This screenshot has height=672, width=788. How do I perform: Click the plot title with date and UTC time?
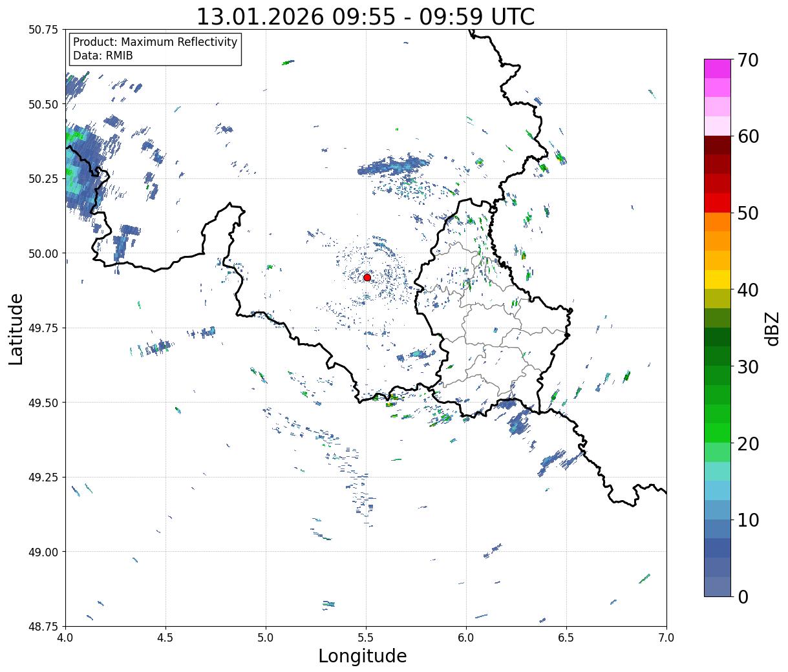click(365, 16)
